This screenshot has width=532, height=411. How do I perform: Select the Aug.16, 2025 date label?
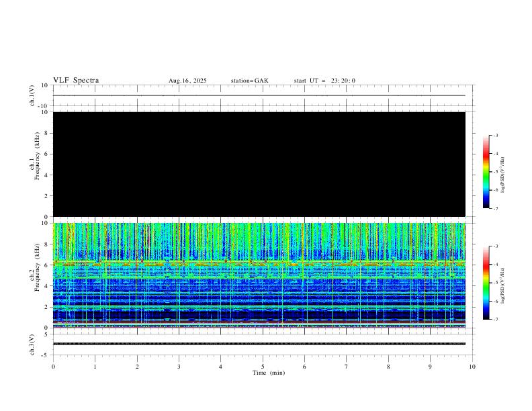tap(187, 81)
